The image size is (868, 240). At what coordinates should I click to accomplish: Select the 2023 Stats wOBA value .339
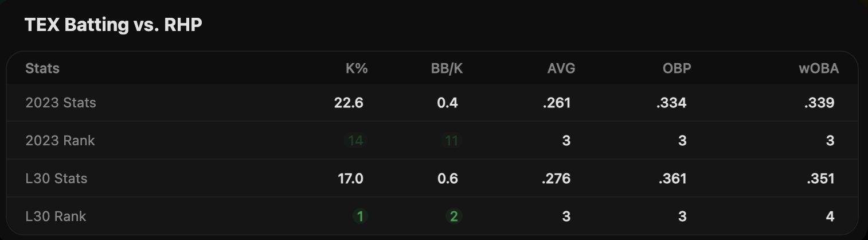coord(820,103)
